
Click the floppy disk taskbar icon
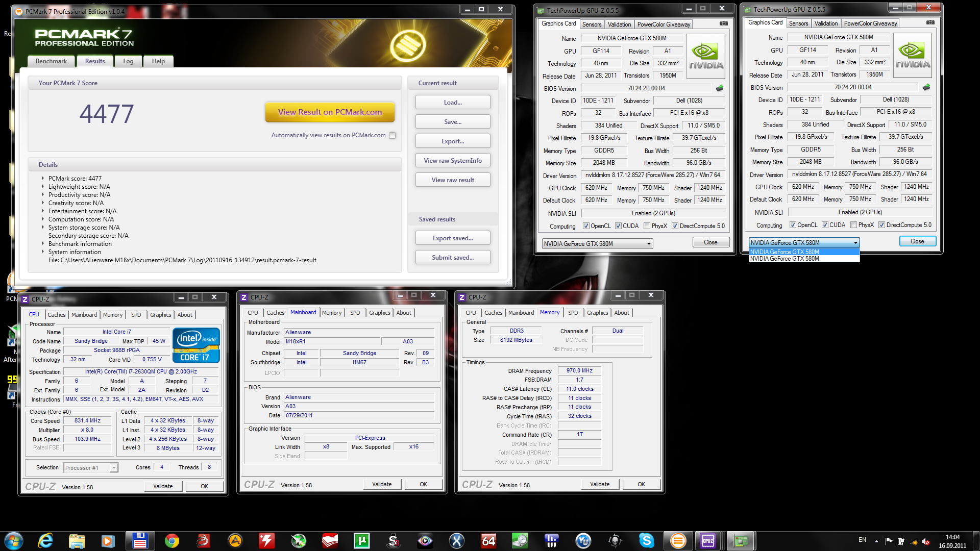tap(140, 540)
